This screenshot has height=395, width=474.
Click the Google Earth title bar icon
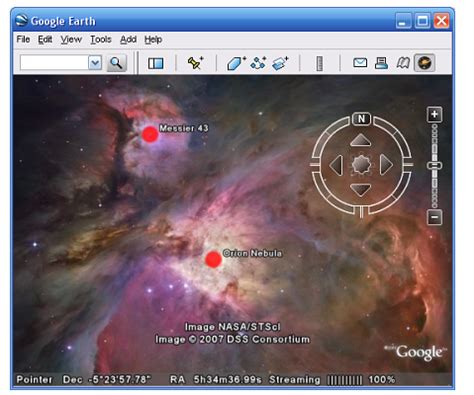(22, 21)
